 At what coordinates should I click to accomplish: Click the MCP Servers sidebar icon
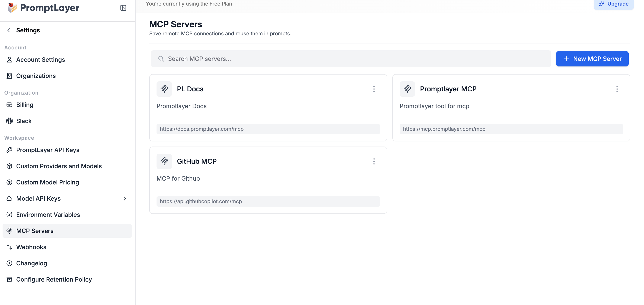click(x=9, y=231)
